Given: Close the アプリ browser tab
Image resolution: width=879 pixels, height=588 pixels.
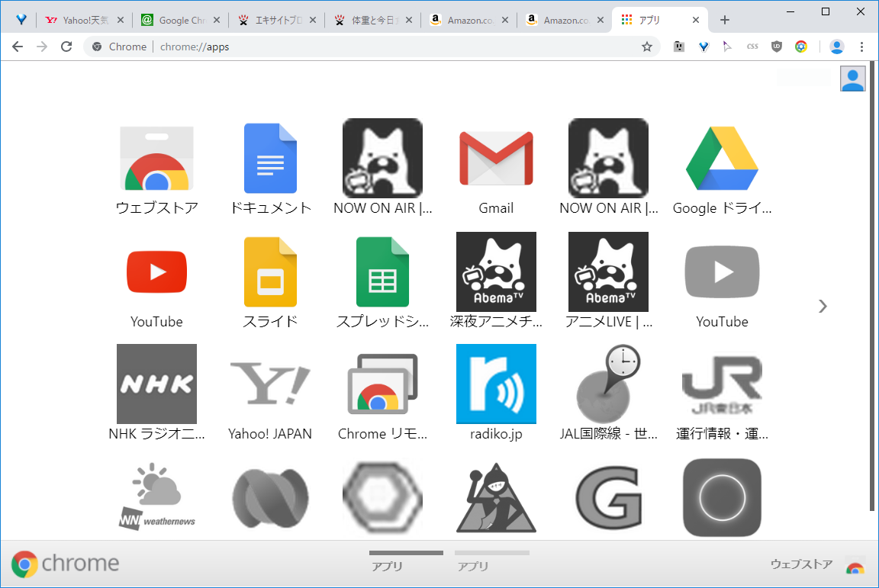Looking at the screenshot, I should click(696, 20).
